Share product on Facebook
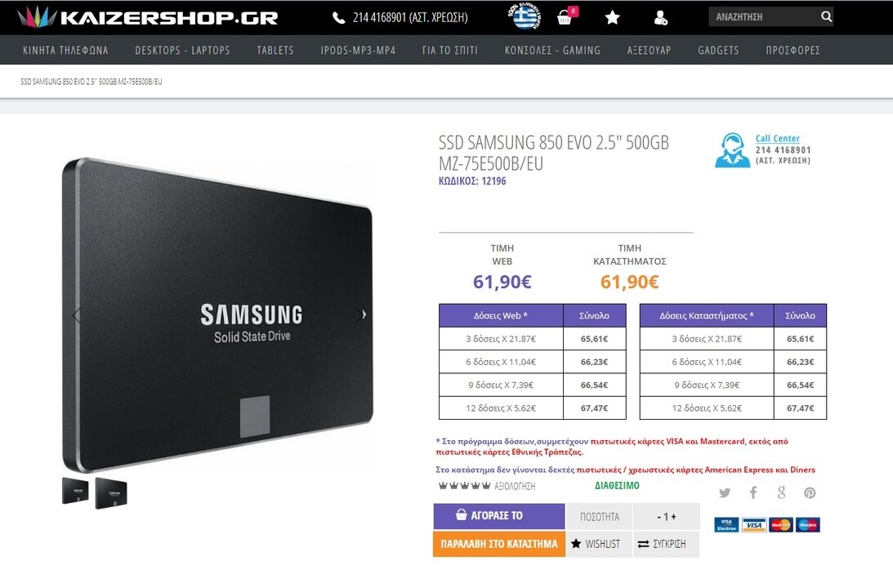The width and height of the screenshot is (893, 588). (753, 492)
